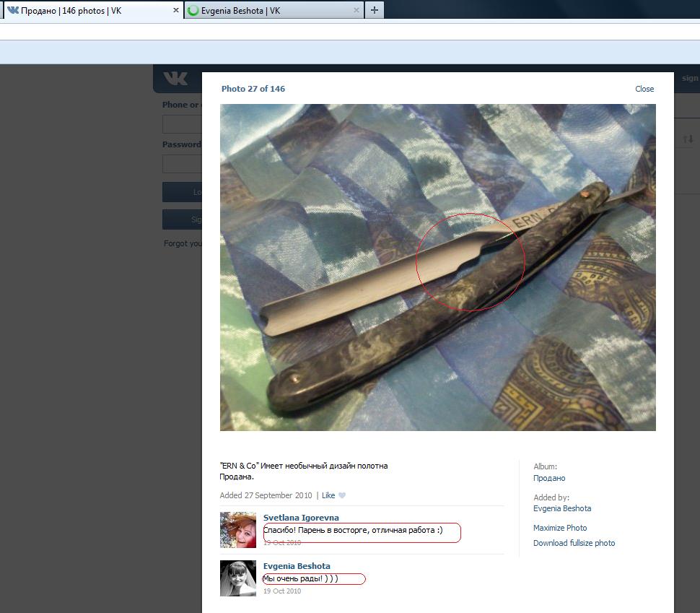Click Download fullsize photo
The height and width of the screenshot is (613, 700).
(x=574, y=543)
